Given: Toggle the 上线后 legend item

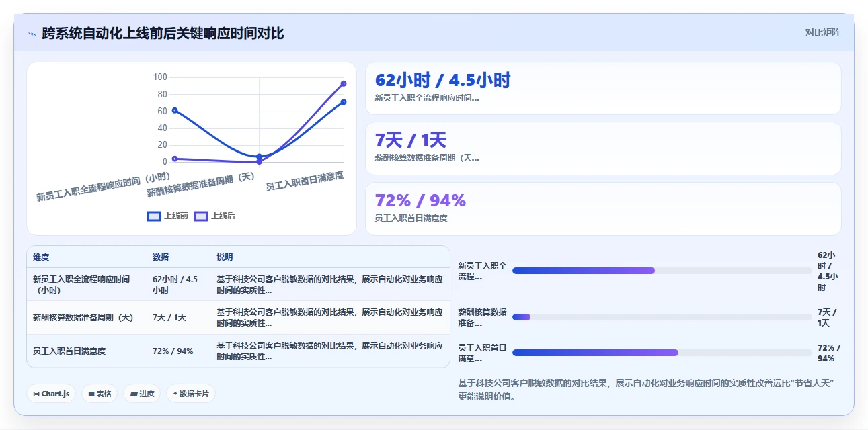Looking at the screenshot, I should click(214, 216).
